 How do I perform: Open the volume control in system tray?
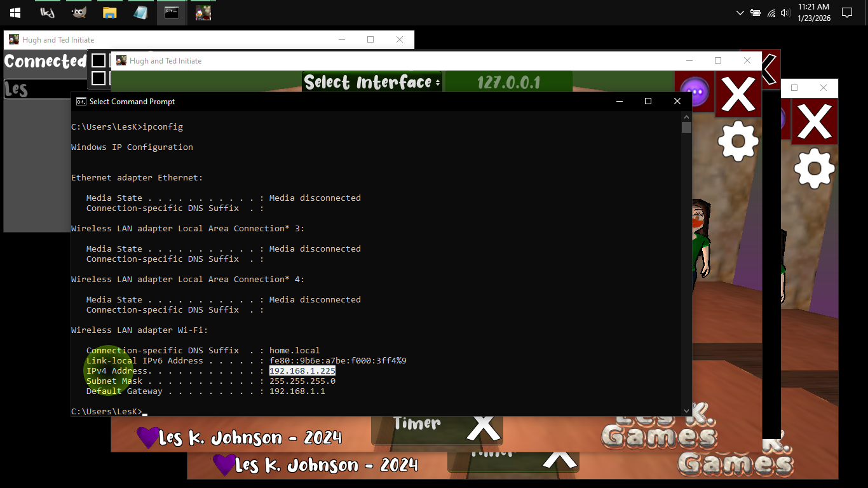(x=785, y=13)
